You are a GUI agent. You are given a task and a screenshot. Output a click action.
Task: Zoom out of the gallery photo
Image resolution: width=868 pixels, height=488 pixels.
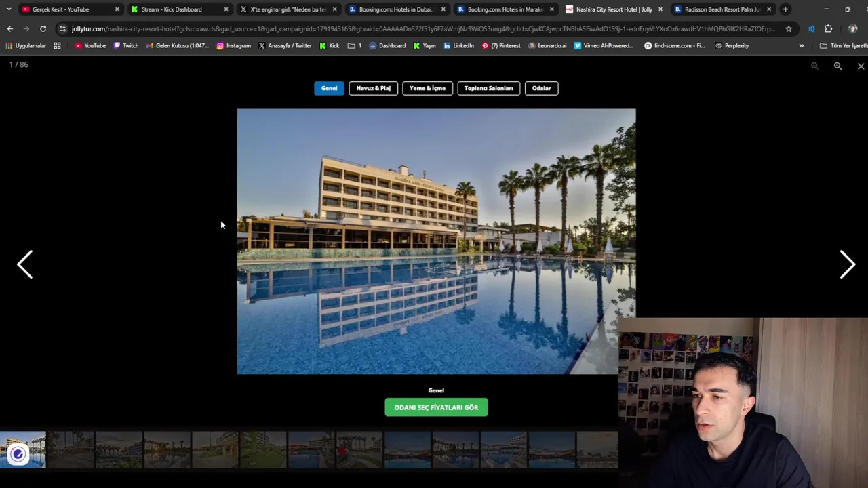point(814,66)
